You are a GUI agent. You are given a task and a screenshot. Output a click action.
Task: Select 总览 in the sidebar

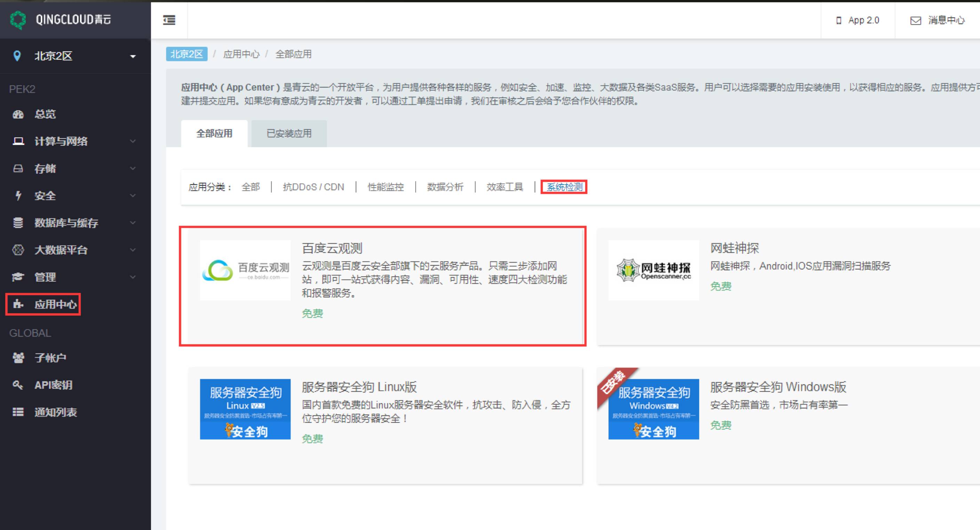(45, 114)
